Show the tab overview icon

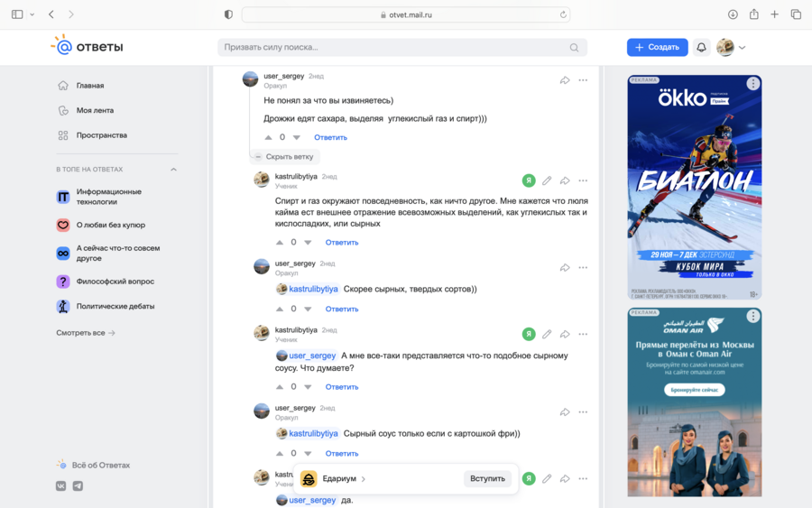(x=796, y=14)
